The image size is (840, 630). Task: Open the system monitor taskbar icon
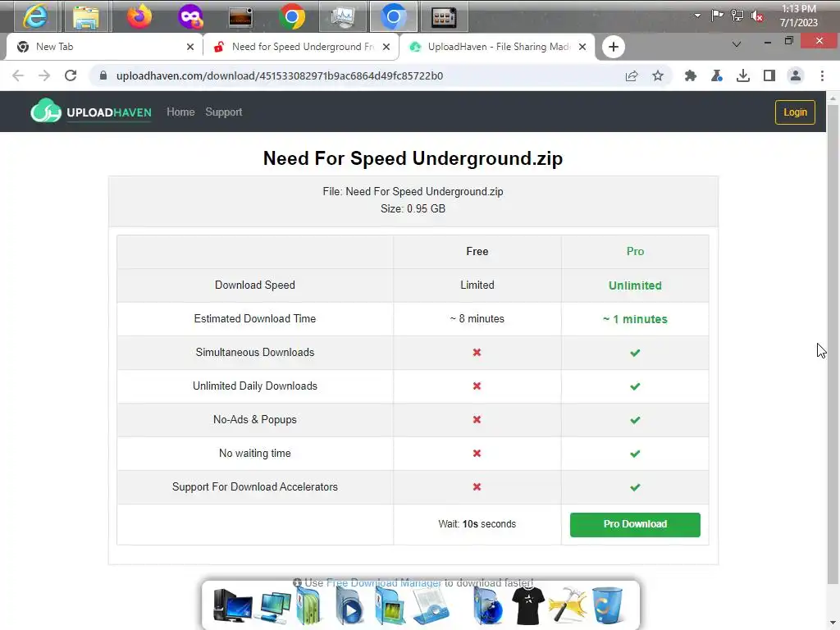point(343,16)
